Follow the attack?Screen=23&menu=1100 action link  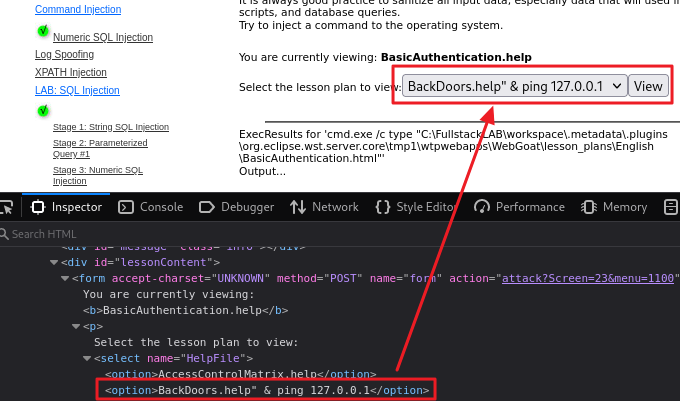pyautogui.click(x=588, y=278)
